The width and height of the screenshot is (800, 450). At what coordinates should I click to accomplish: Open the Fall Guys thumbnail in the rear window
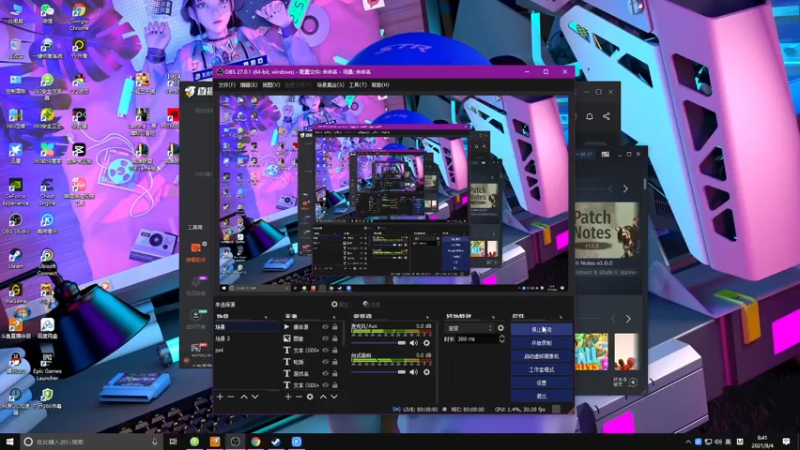click(592, 352)
